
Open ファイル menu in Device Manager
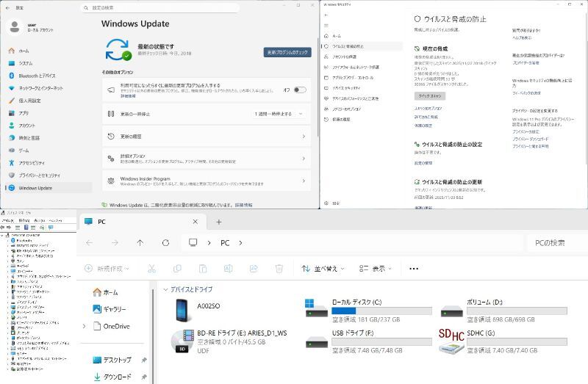8,221
